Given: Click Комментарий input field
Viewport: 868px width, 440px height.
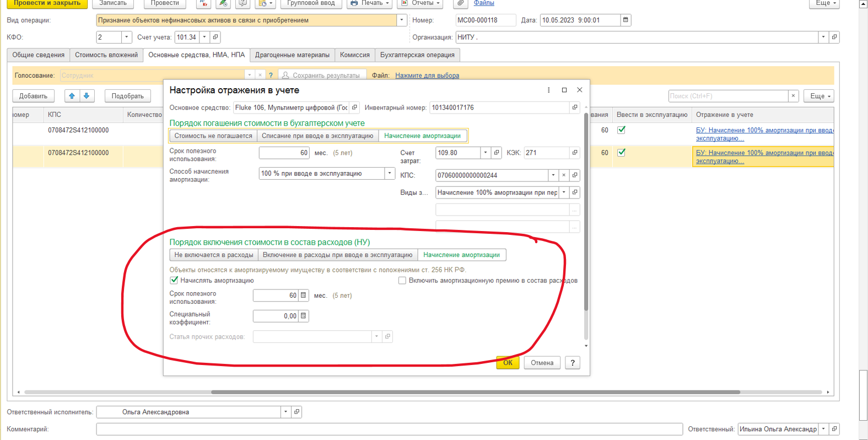Looking at the screenshot, I should click(390, 429).
